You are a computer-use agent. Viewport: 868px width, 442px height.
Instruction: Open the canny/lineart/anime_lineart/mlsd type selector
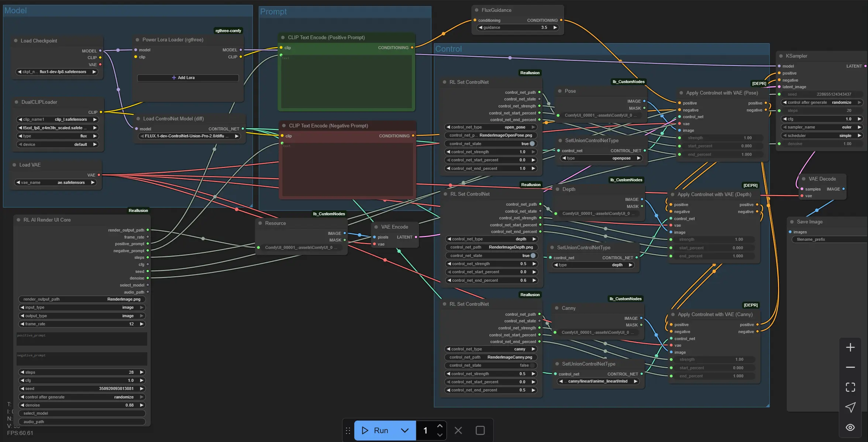tap(598, 381)
